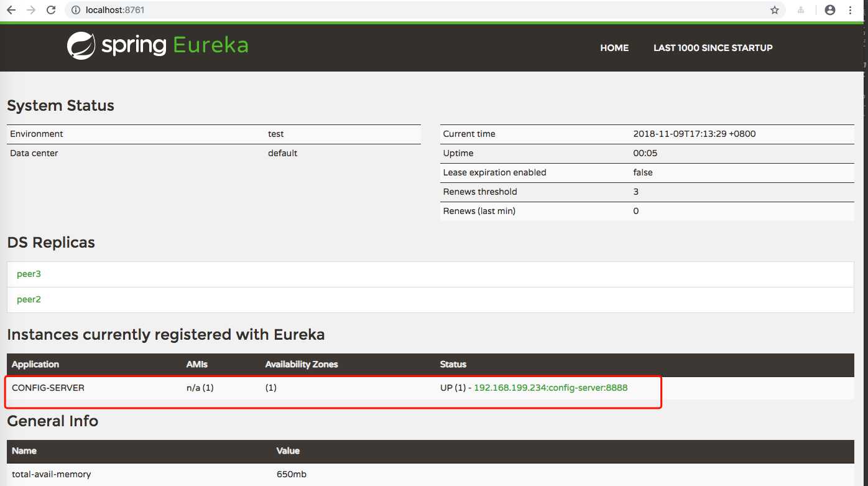This screenshot has width=868, height=486.
Task: Select the Renews threshold value 3
Action: 636,192
